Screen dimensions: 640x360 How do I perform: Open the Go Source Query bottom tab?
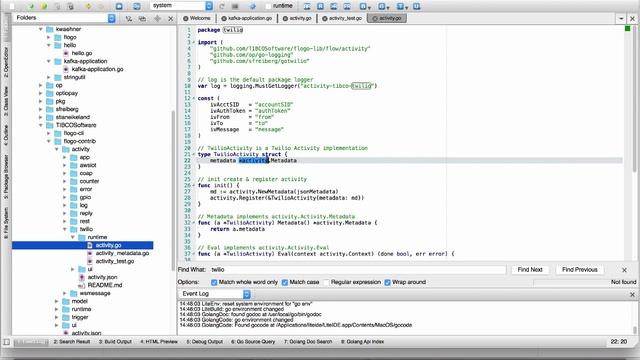coord(253,342)
